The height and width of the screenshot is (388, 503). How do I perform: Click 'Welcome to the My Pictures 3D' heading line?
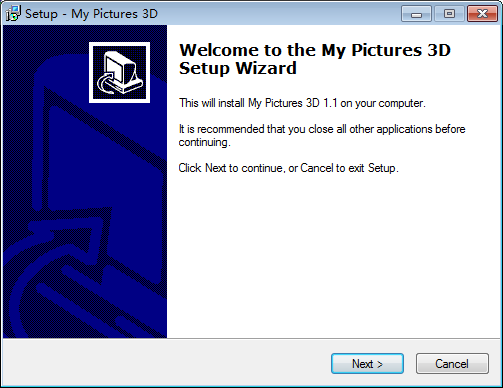[x=315, y=50]
